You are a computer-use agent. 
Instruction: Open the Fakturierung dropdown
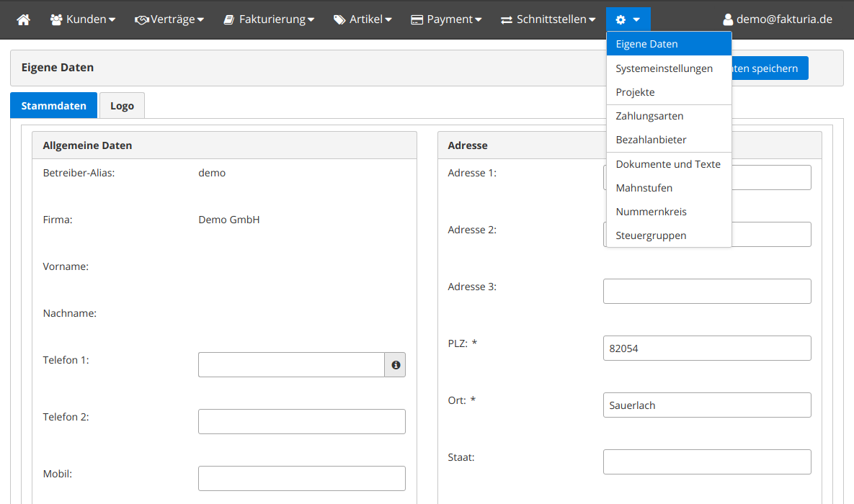coord(269,20)
